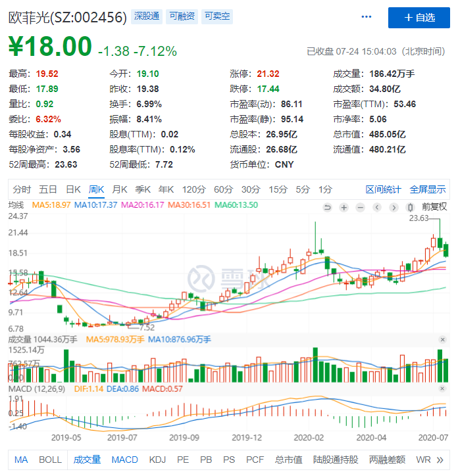Select the 周K chart tab
This screenshot has height=476, width=458.
click(96, 189)
